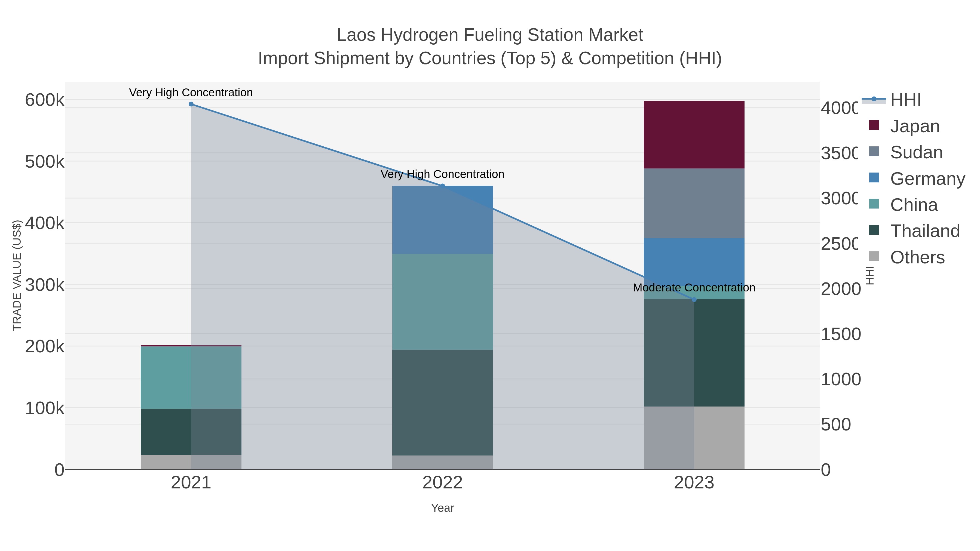Click the 2000 right axis tick label
980x551 pixels.
(x=841, y=289)
